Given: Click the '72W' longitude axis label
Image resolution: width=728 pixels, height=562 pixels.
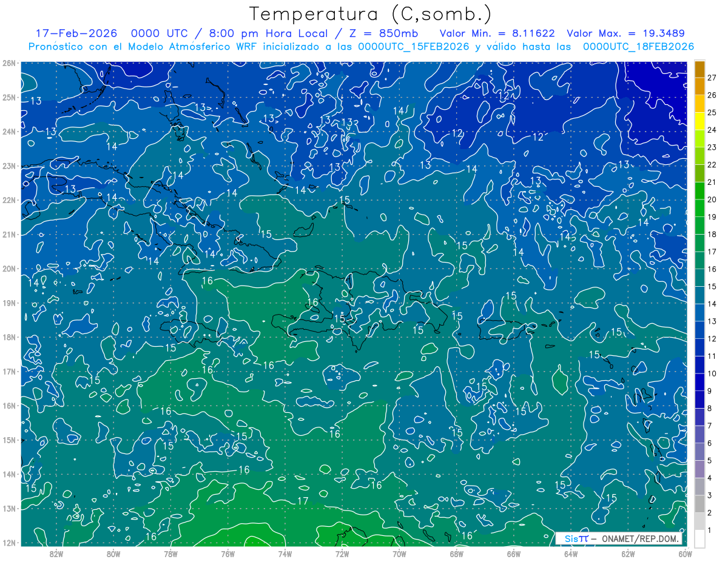Looking at the screenshot, I should [342, 554].
